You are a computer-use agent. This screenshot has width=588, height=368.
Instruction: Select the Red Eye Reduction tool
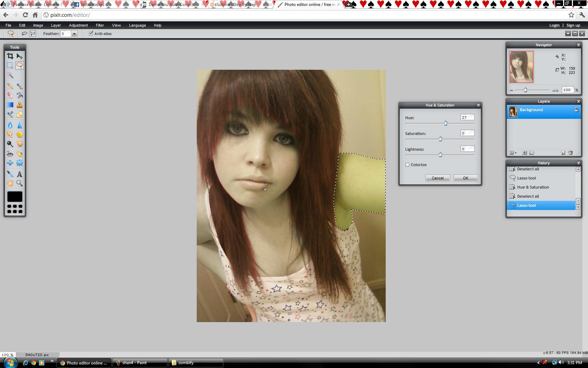(10, 154)
